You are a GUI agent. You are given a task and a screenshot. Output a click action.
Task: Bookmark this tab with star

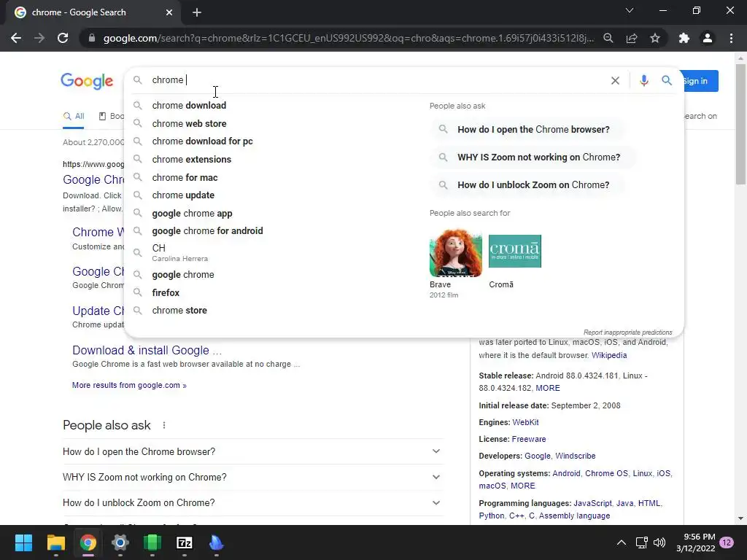click(x=655, y=38)
